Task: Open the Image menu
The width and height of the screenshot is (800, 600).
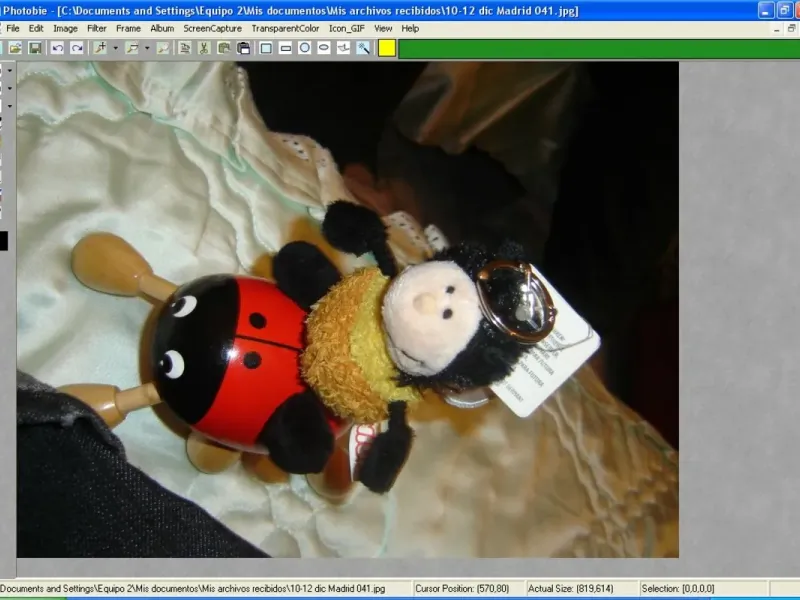Action: click(65, 29)
